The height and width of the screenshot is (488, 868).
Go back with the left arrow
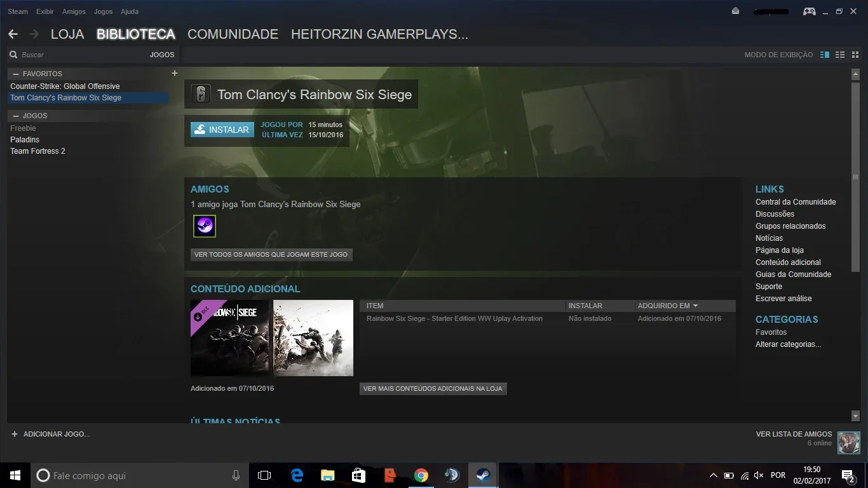(13, 34)
